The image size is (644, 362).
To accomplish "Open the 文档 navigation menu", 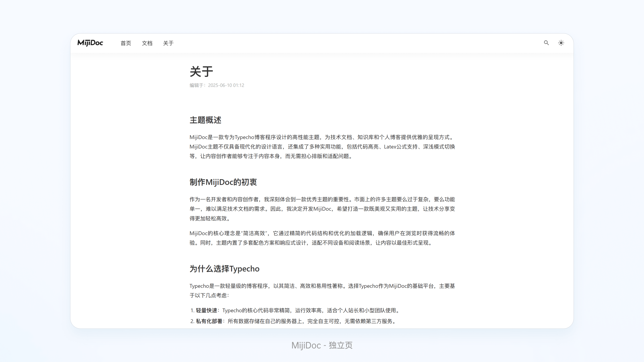I will point(147,43).
